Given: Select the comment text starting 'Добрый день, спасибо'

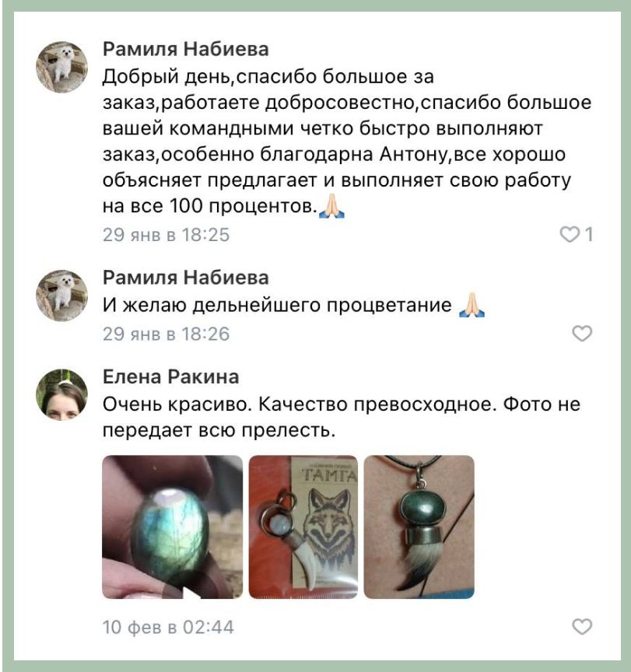Looking at the screenshot, I should [x=347, y=142].
